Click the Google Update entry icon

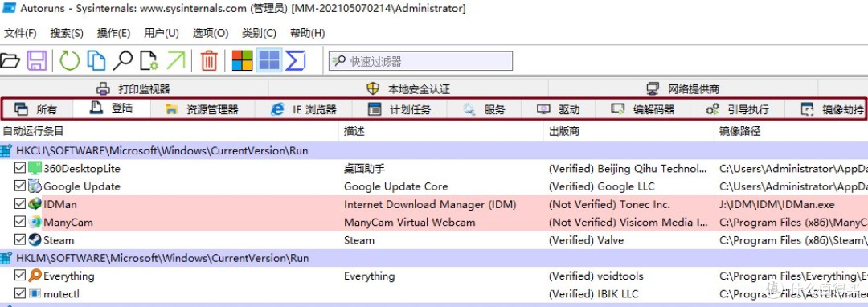[x=35, y=186]
